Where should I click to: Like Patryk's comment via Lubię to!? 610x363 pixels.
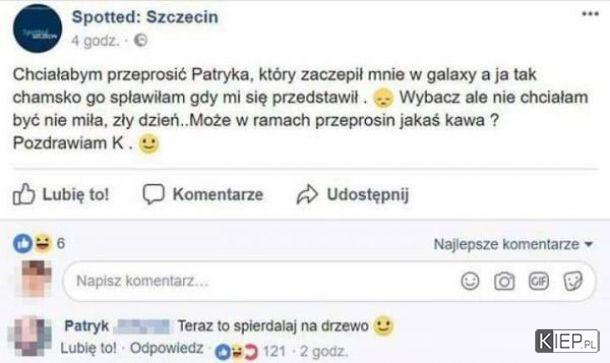pyautogui.click(x=88, y=348)
